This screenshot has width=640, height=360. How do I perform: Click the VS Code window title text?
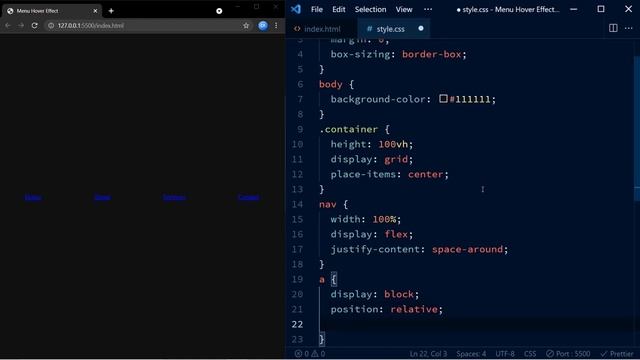508,9
